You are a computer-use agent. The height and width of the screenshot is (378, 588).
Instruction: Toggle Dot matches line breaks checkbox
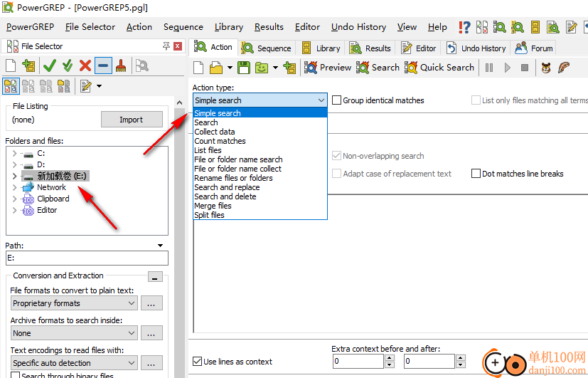click(x=476, y=174)
